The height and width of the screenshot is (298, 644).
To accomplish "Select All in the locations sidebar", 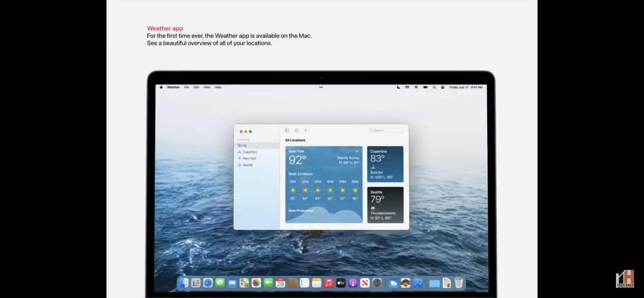I will pos(257,145).
